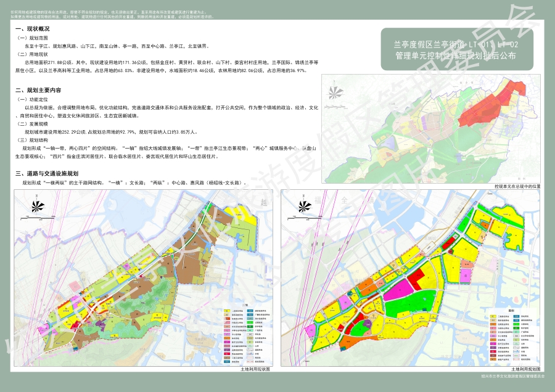Select the 二、规划主要内容 section heading
This screenshot has width=555, height=392.
pos(43,90)
